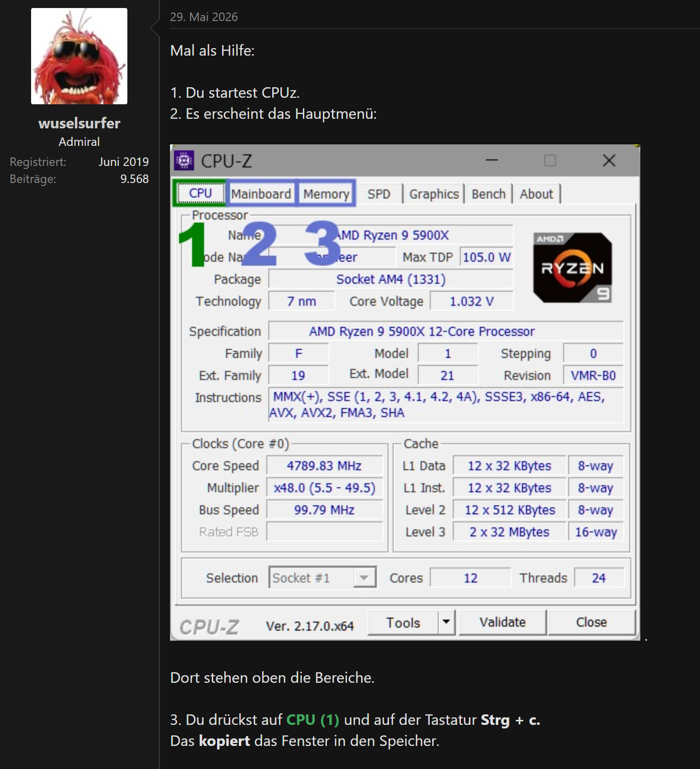
Task: Click the Admiral rank label
Action: click(x=79, y=142)
